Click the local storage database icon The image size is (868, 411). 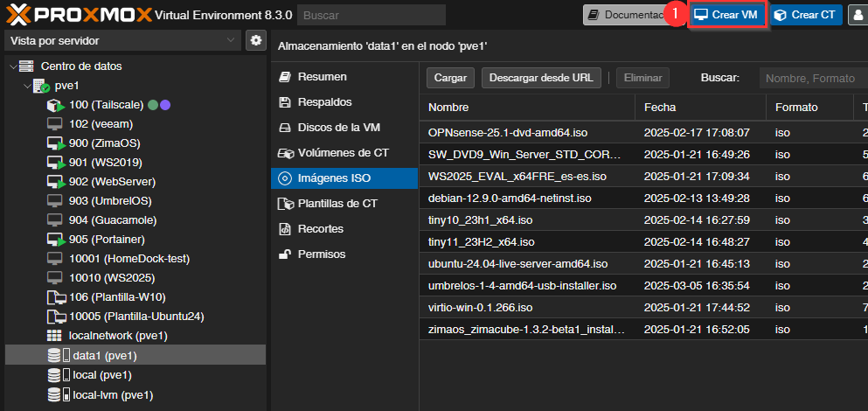pos(53,375)
